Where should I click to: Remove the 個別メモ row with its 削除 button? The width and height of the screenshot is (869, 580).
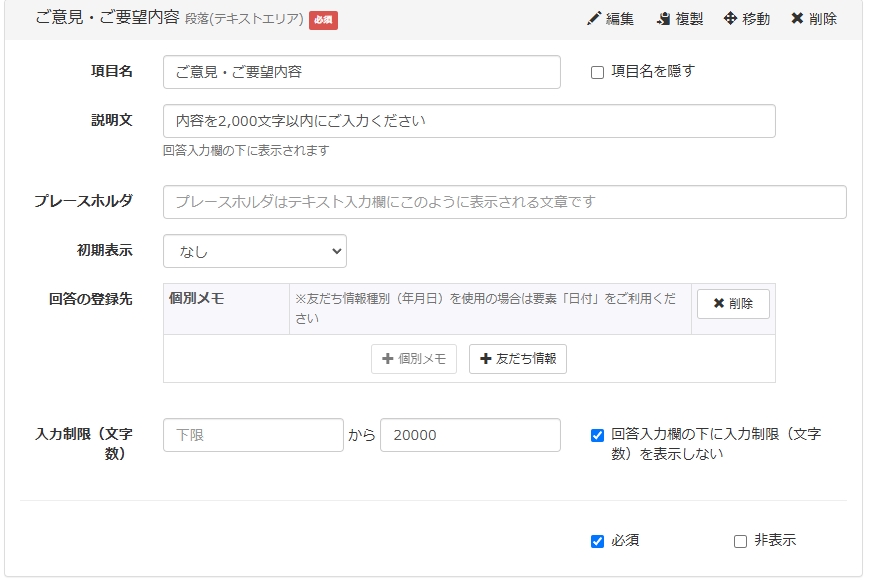pyautogui.click(x=733, y=304)
